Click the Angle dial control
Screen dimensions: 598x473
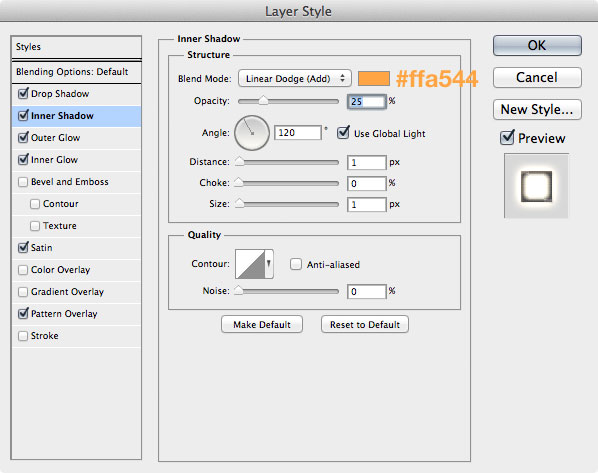[252, 133]
